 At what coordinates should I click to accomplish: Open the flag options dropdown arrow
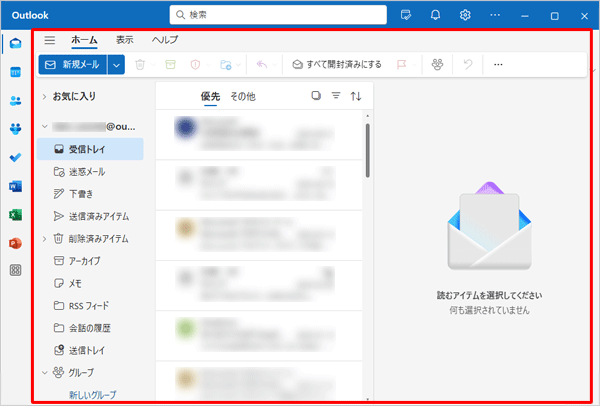pos(414,65)
